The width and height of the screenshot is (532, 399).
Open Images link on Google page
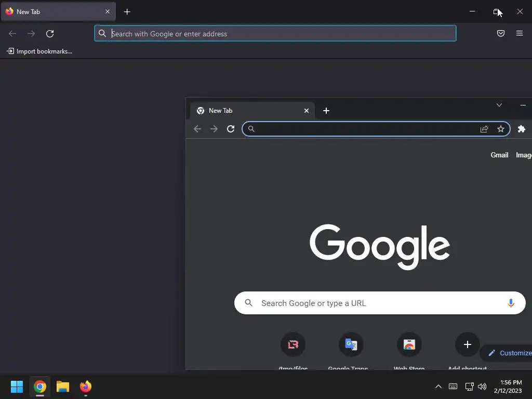524,155
